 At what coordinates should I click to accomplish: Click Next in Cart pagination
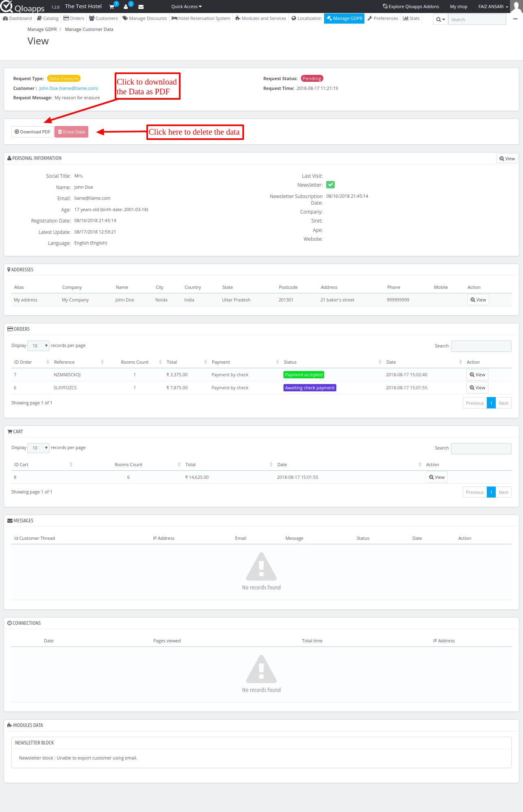(503, 492)
